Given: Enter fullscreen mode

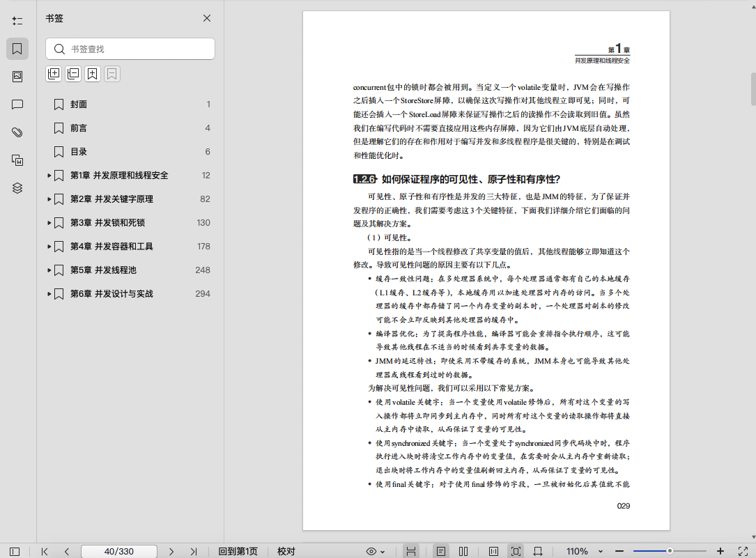Looking at the screenshot, I should pos(743,551).
